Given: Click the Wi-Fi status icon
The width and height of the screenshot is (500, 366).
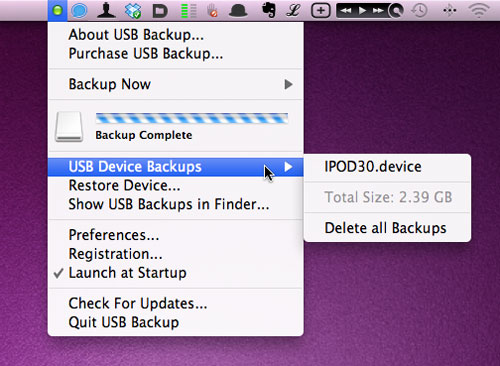Looking at the screenshot, I should [x=479, y=11].
